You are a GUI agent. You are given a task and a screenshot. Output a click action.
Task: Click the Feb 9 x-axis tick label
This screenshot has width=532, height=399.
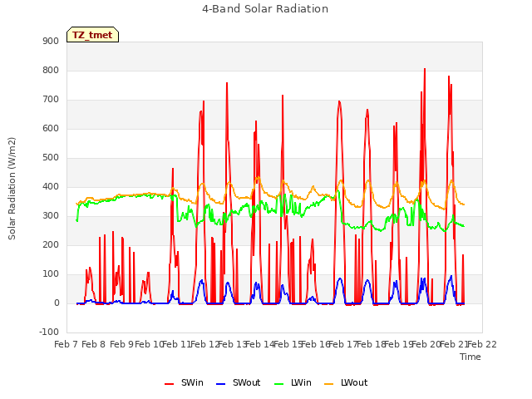pos(121,344)
